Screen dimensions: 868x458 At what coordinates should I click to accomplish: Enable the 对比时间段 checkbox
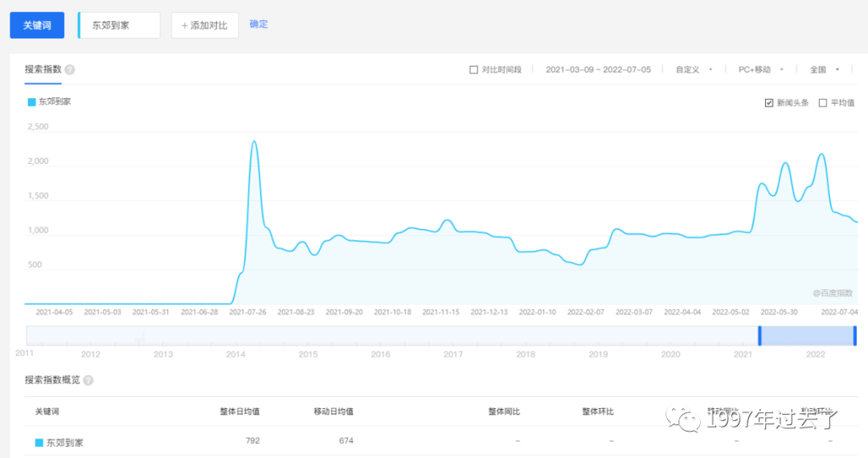click(x=473, y=70)
